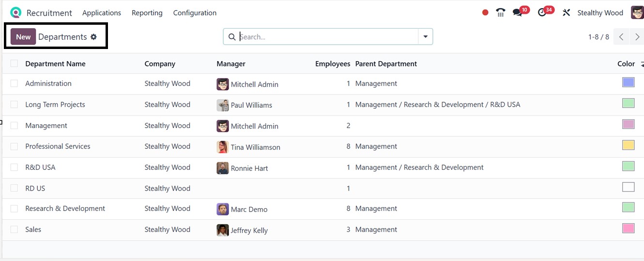Click the magnifier search icon
This screenshot has height=261, width=644.
click(232, 37)
